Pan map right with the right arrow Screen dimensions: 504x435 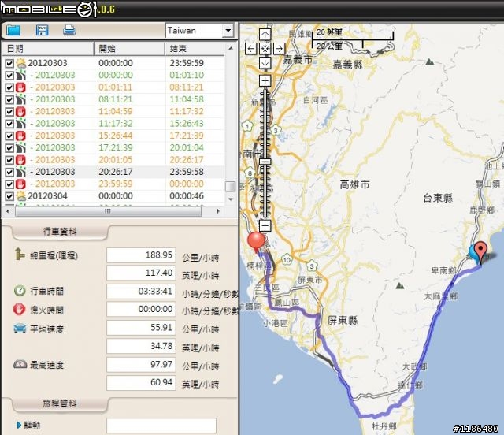tap(279, 49)
